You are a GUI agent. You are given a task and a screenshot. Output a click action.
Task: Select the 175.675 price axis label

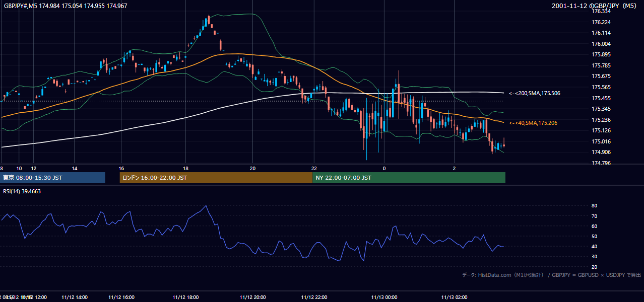pyautogui.click(x=601, y=77)
